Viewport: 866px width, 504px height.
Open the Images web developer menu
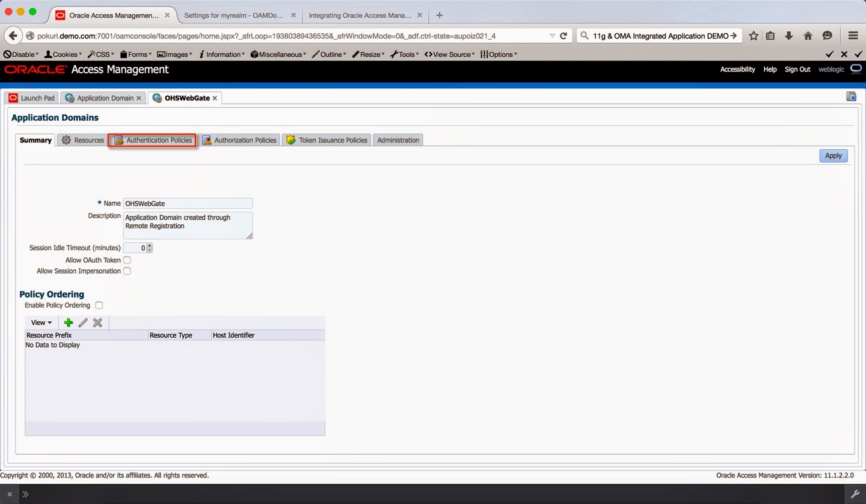175,54
